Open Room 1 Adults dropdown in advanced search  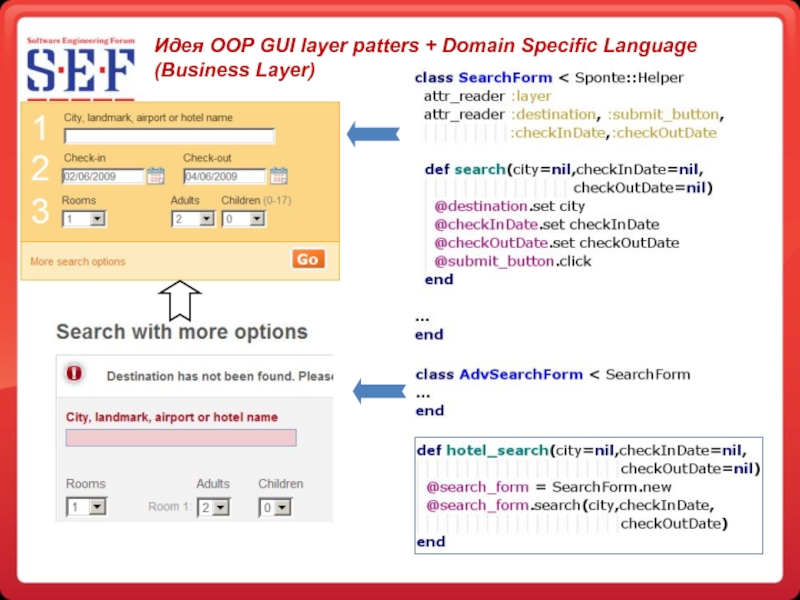click(x=214, y=507)
